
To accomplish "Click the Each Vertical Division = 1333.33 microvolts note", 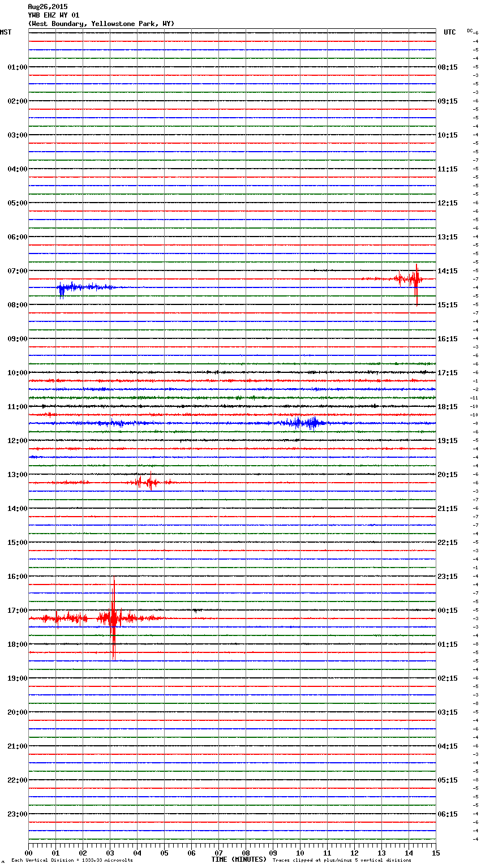I will coord(72,860).
